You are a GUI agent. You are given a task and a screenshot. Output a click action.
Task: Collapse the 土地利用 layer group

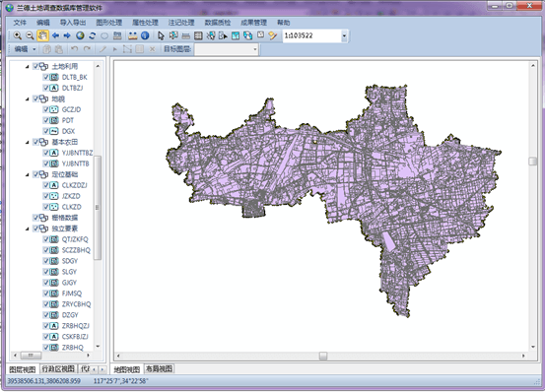point(28,66)
